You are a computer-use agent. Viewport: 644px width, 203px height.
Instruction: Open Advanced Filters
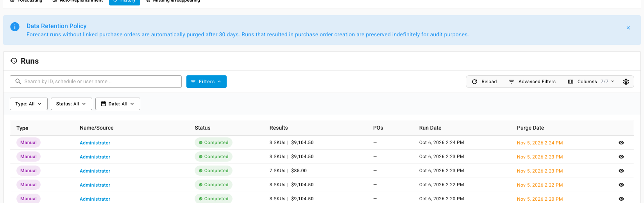coord(532,82)
